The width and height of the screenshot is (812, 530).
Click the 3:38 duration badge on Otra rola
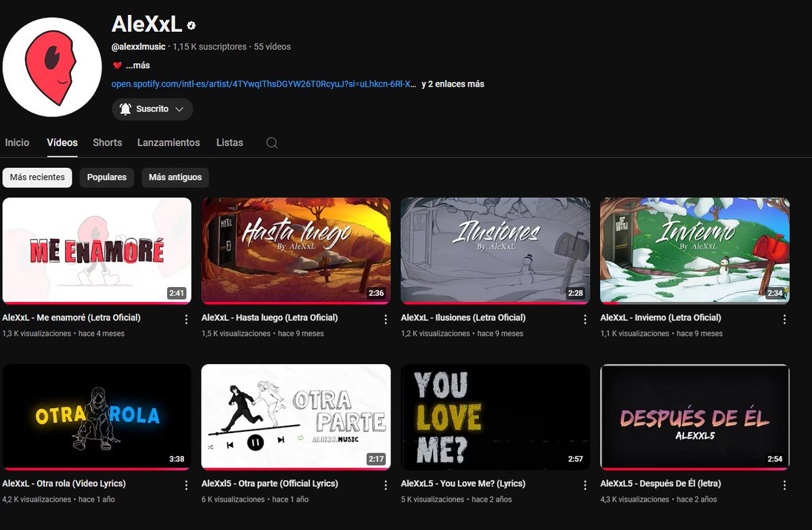click(177, 459)
